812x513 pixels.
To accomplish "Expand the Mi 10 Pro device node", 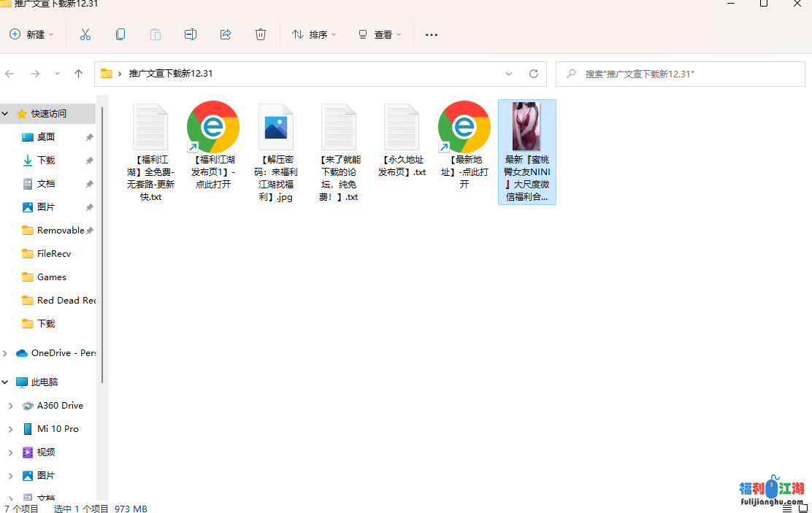I will pyautogui.click(x=10, y=429).
